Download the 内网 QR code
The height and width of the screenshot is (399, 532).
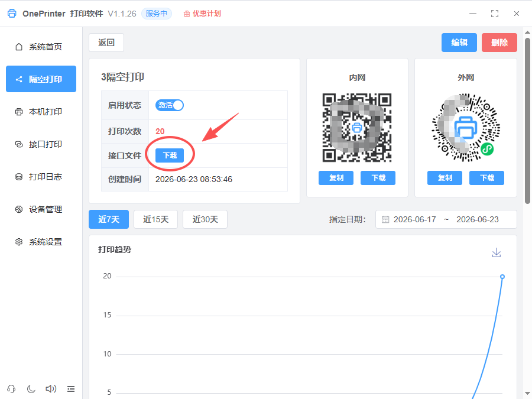[378, 178]
